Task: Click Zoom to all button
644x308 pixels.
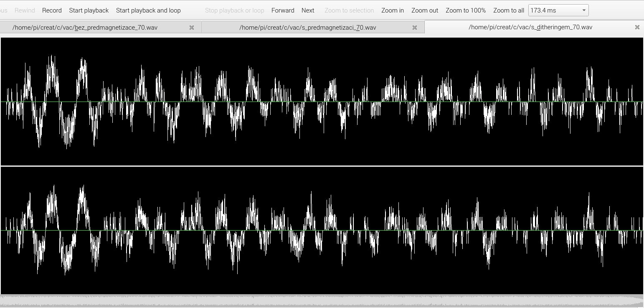Action: (508, 10)
